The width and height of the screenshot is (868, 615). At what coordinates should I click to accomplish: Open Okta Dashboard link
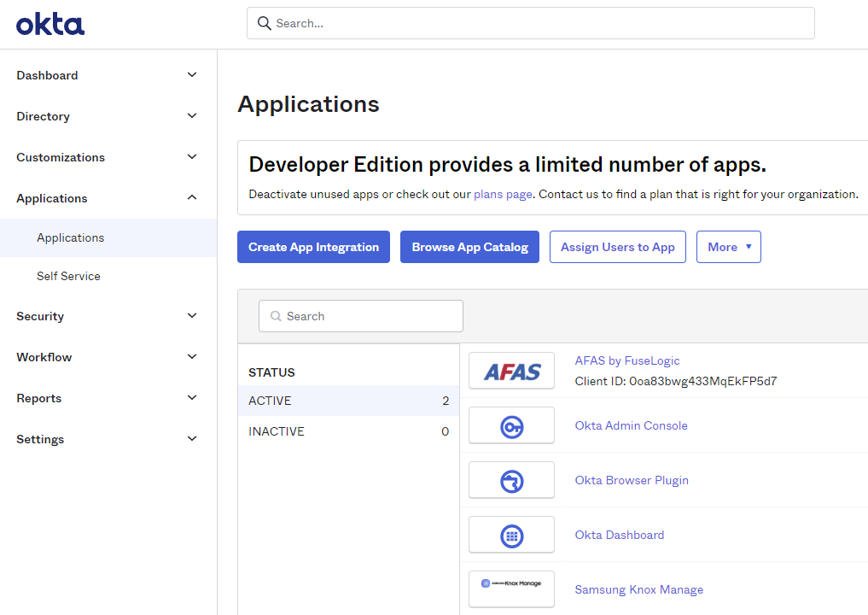click(620, 535)
